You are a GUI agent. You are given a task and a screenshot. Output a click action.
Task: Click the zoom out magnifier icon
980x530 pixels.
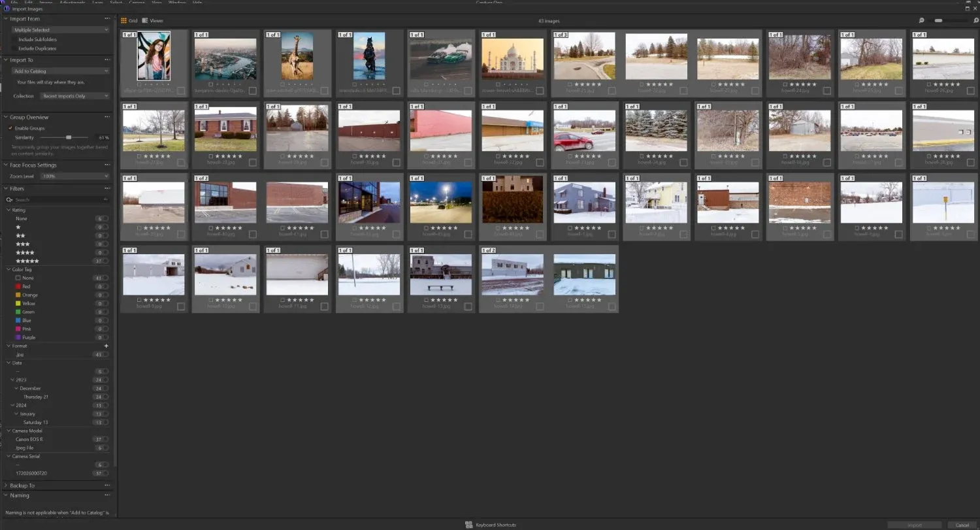[921, 20]
